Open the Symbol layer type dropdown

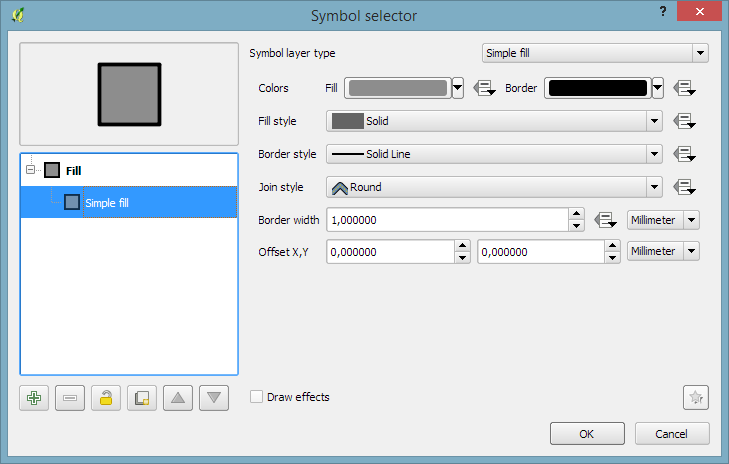click(594, 53)
